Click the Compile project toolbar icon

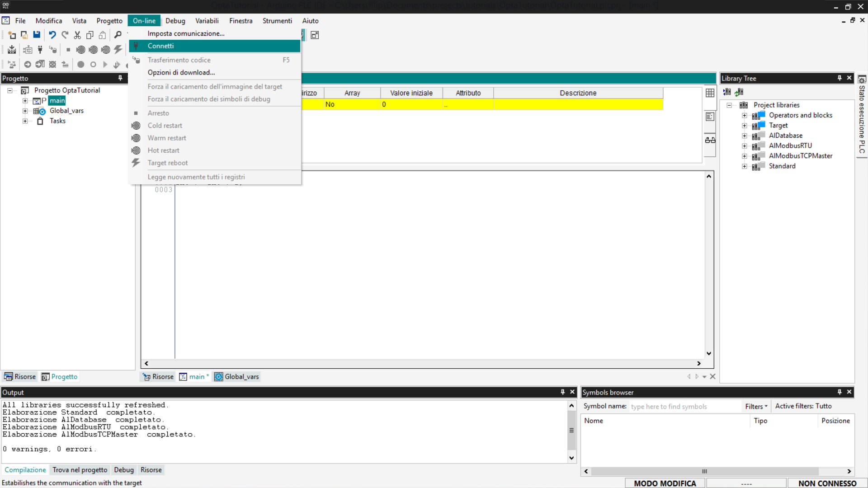point(12,50)
